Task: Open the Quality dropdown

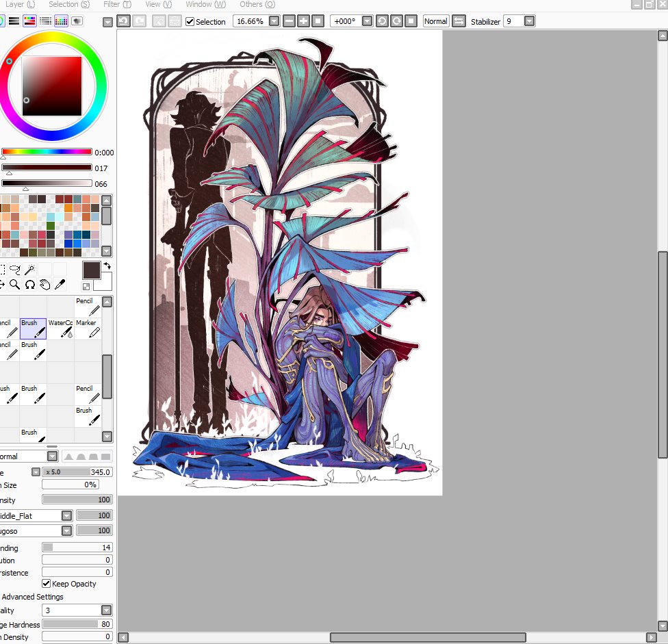Action: (107, 610)
